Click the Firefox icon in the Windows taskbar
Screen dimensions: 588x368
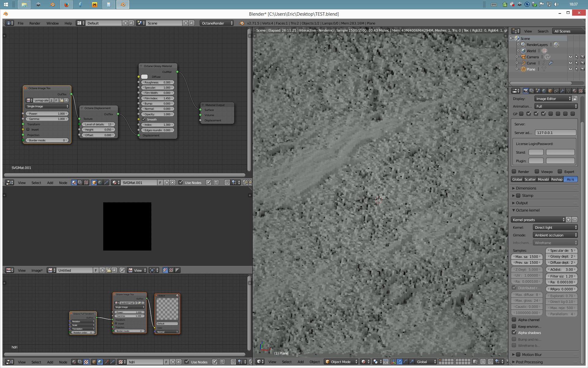66,5
